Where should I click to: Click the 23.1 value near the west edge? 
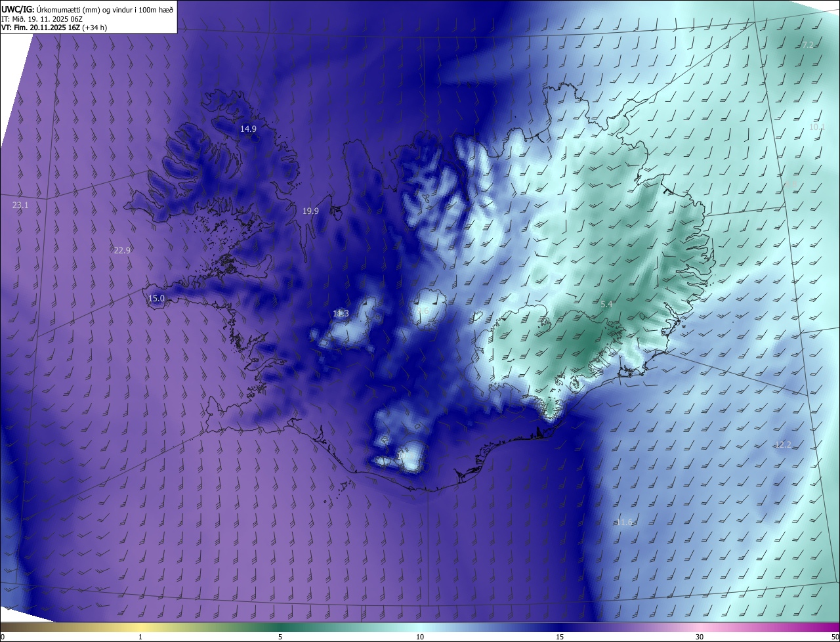point(20,205)
